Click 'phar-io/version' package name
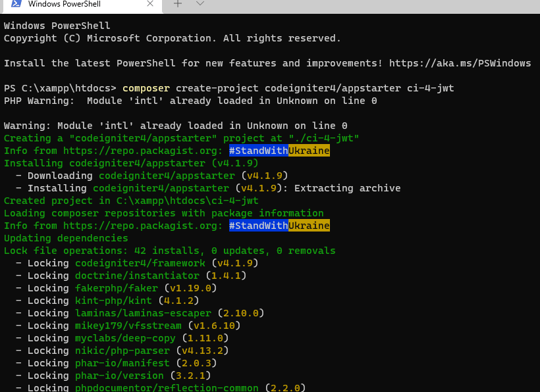 coord(119,376)
